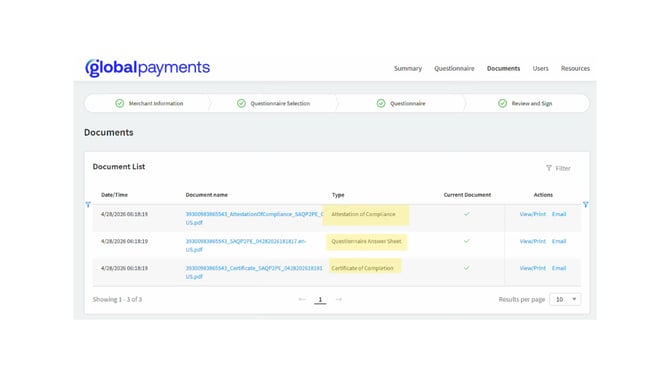Viewport: 670px width, 376px height.
Task: Open the AttestationOfCompliance PDF link
Action: (x=254, y=218)
